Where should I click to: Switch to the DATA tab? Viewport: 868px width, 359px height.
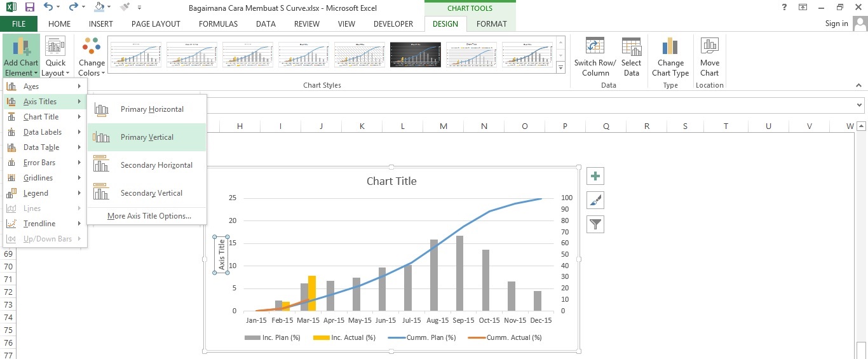coord(266,24)
